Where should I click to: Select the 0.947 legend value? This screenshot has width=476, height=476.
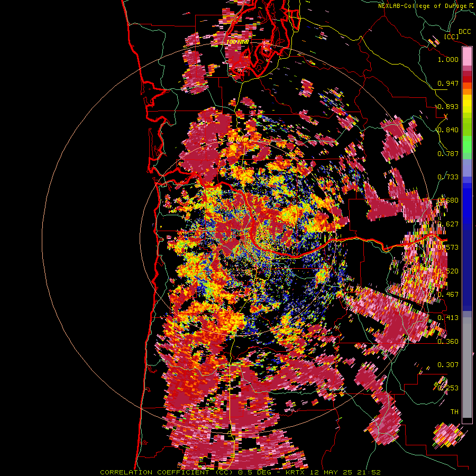click(x=448, y=83)
